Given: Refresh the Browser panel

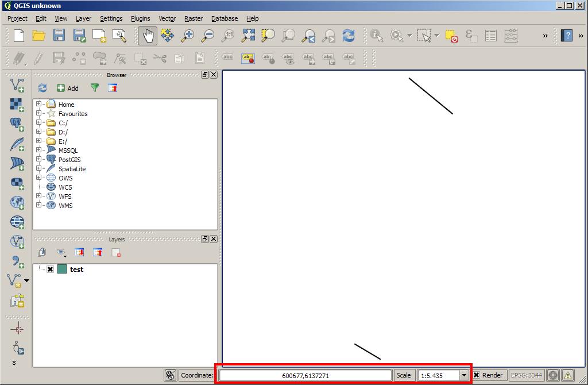Looking at the screenshot, I should [x=42, y=88].
